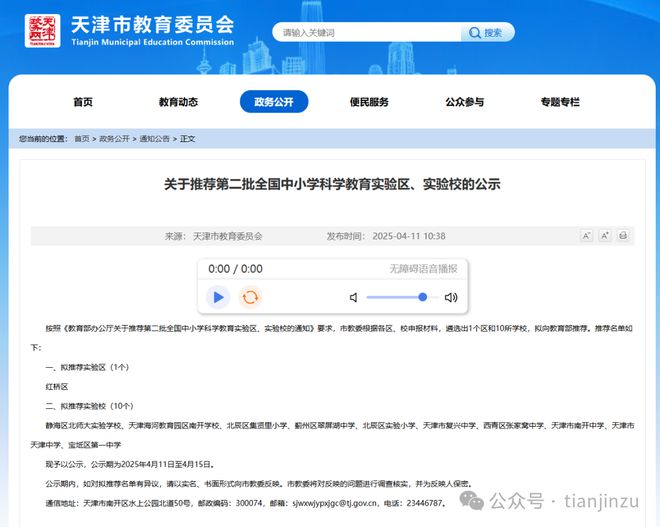Image resolution: width=660 pixels, height=527 pixels.
Task: Click the volume slider knob
Action: point(423,297)
